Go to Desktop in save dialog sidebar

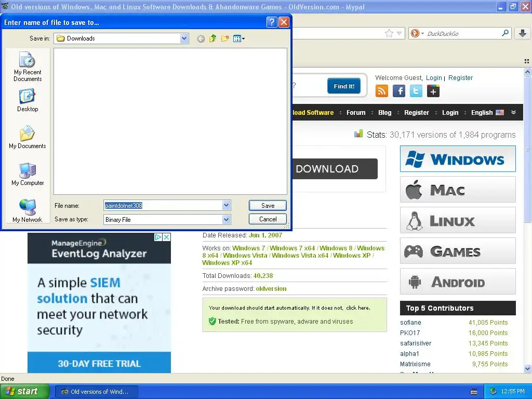point(28,100)
